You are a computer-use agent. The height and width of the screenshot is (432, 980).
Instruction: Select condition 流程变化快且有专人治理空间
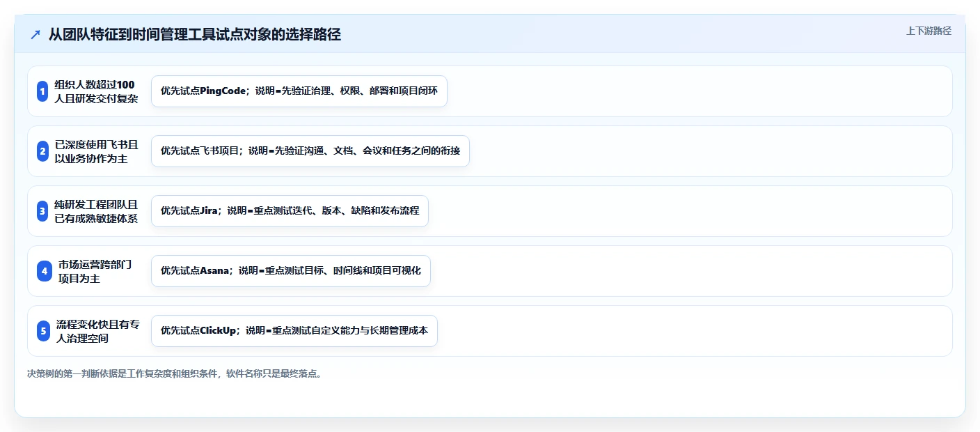(x=98, y=331)
